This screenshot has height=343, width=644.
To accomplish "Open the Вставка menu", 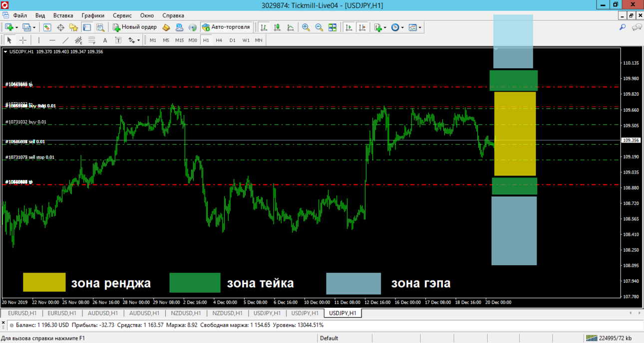I will (63, 15).
